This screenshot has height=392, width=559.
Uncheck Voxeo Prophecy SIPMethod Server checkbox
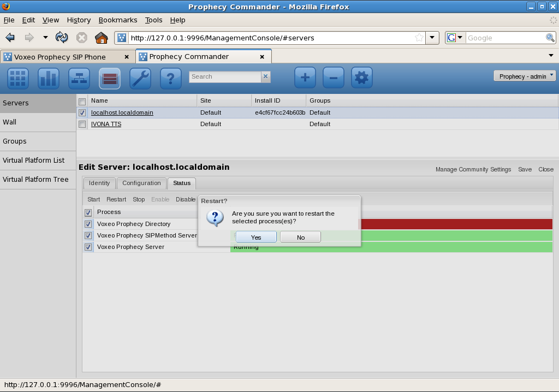[x=88, y=235]
